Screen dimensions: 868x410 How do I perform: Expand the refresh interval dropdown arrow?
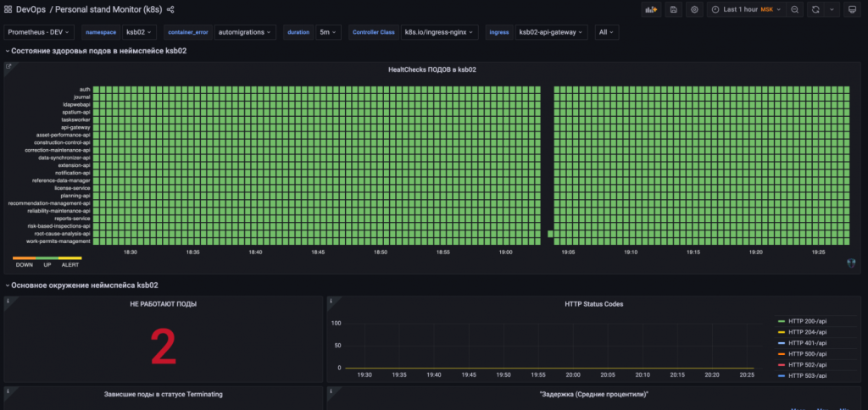click(x=832, y=9)
